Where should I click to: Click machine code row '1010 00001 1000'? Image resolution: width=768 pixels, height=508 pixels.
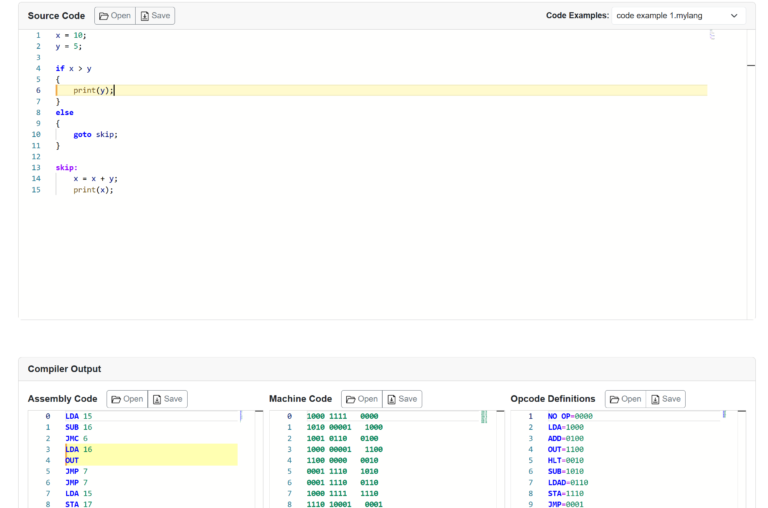point(345,427)
